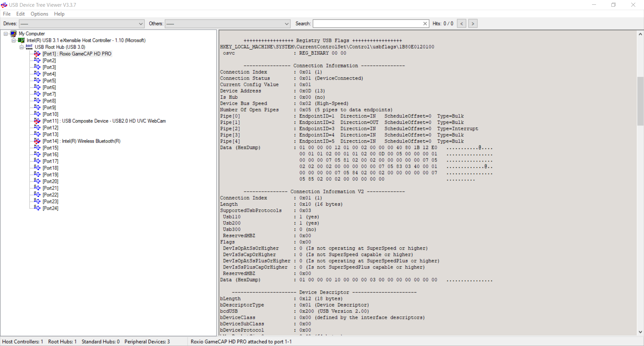Click the SuperSpeed USB icon next to Port17
644x346 pixels.
coord(37,161)
